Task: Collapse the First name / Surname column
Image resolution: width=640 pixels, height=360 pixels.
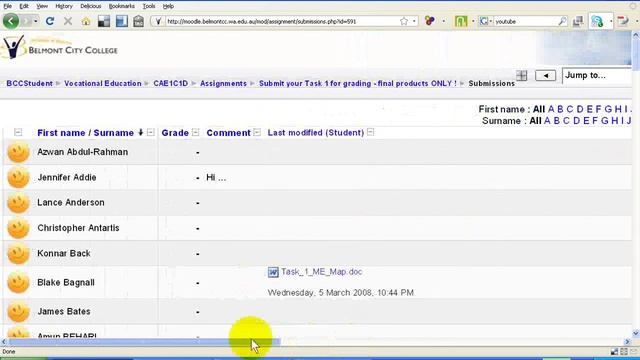Action: coord(151,132)
